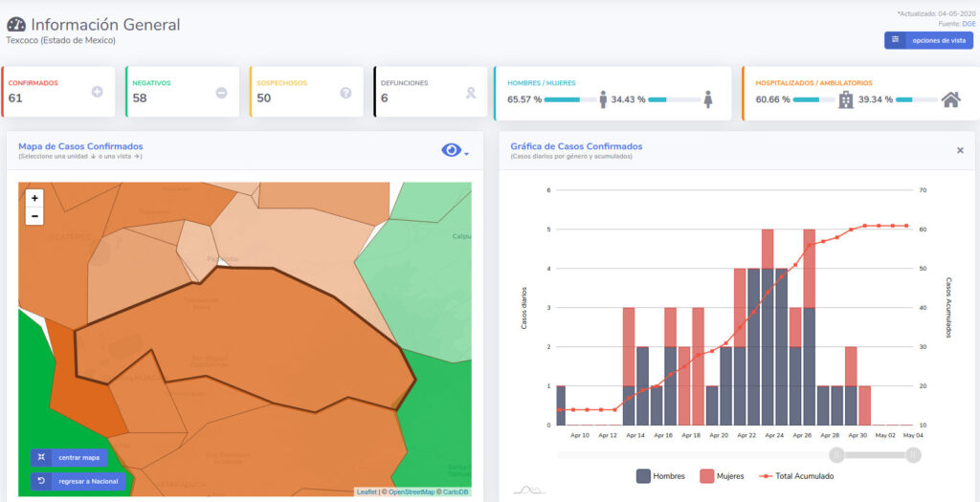Viewport: 980px width, 502px height.
Task: Toggle Total Acumulado line in legend
Action: click(x=795, y=475)
